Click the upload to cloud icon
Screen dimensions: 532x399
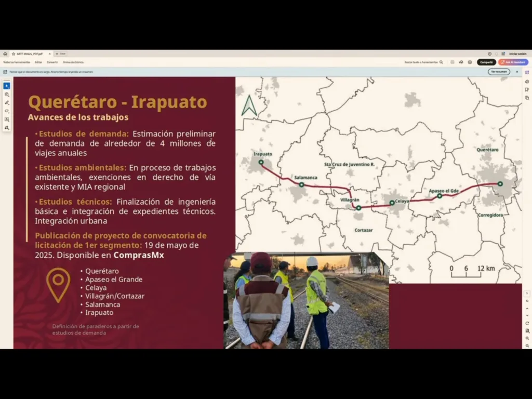point(461,62)
